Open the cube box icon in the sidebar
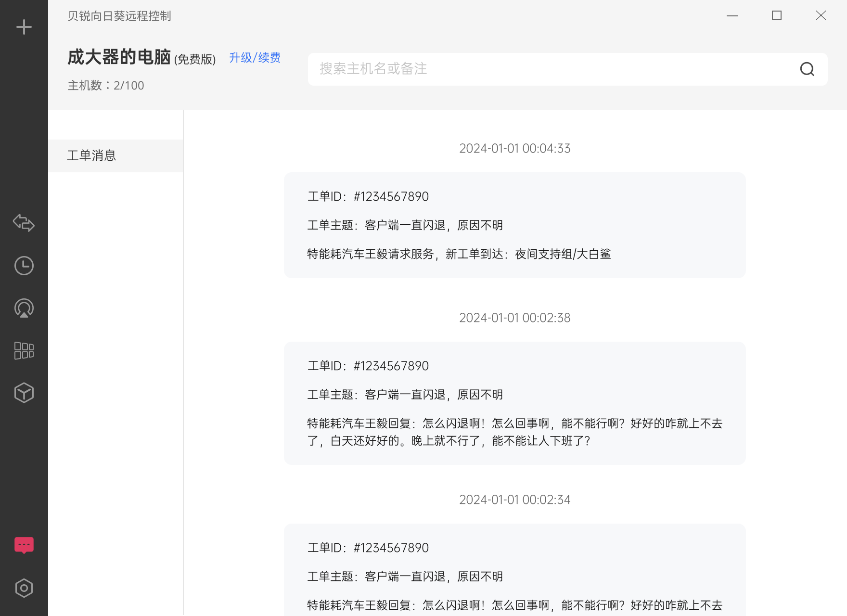This screenshot has height=616, width=847. pos(24,393)
